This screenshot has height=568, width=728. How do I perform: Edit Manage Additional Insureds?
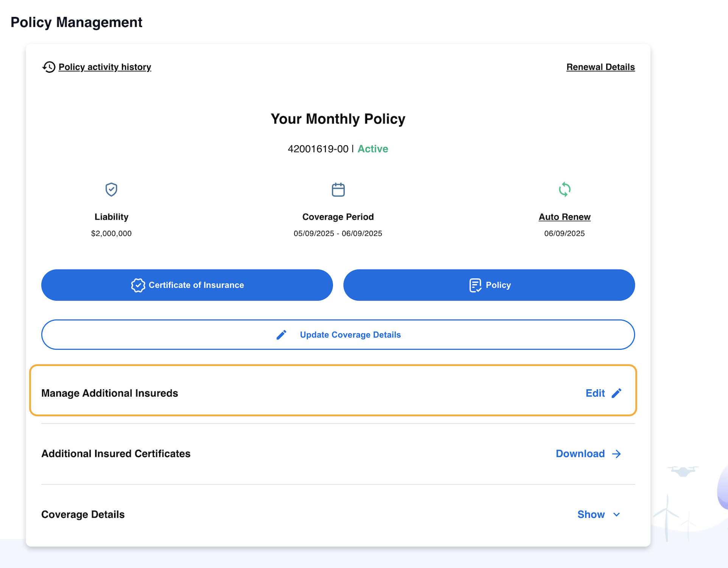coord(595,393)
